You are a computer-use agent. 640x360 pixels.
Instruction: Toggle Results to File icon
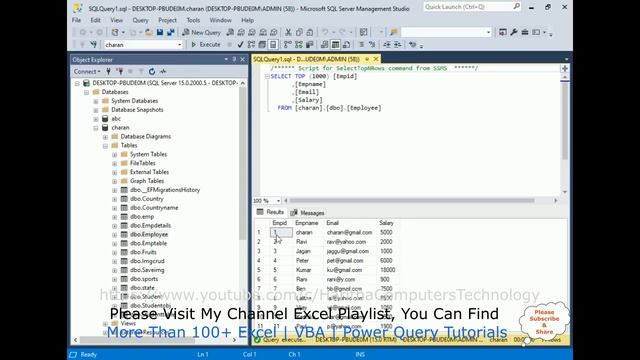click(x=347, y=44)
